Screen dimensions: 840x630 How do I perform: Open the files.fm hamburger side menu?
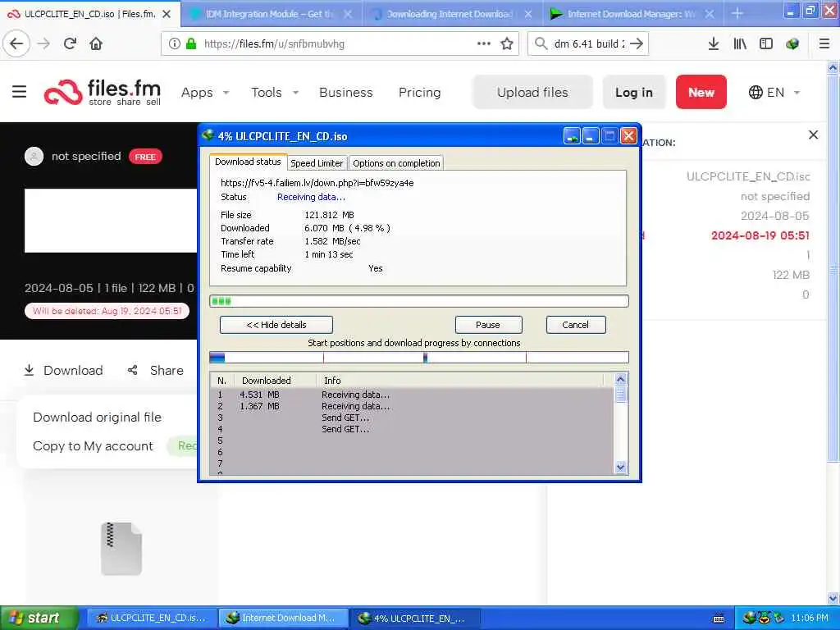click(20, 92)
